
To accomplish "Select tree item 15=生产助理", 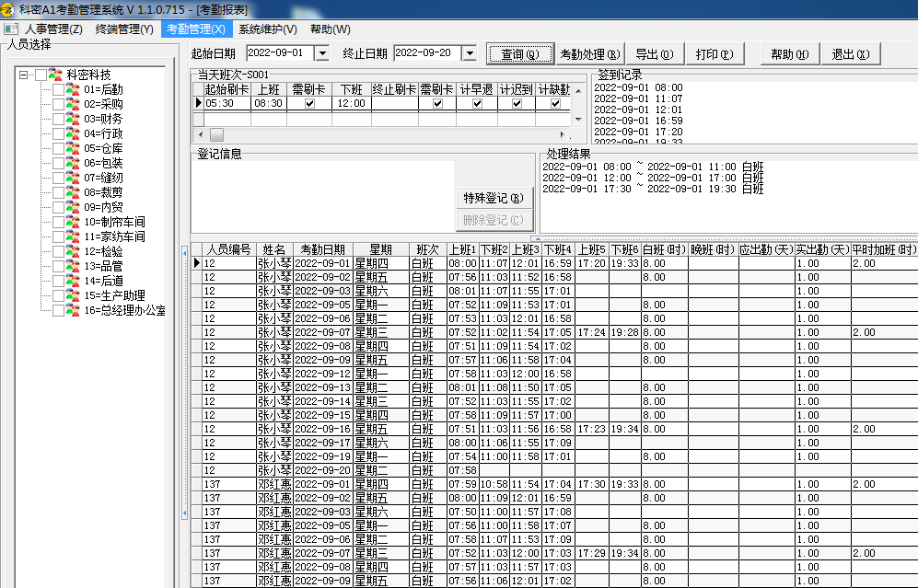I will pyautogui.click(x=114, y=295).
